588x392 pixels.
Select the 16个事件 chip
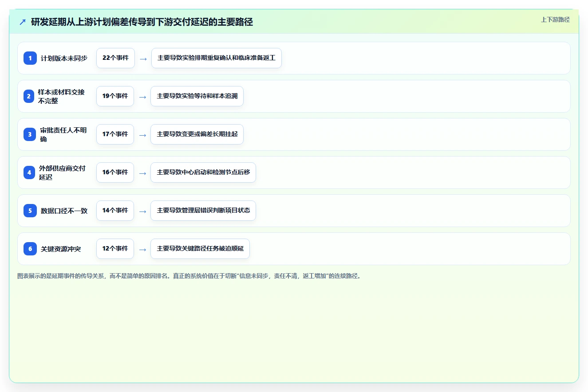(115, 172)
